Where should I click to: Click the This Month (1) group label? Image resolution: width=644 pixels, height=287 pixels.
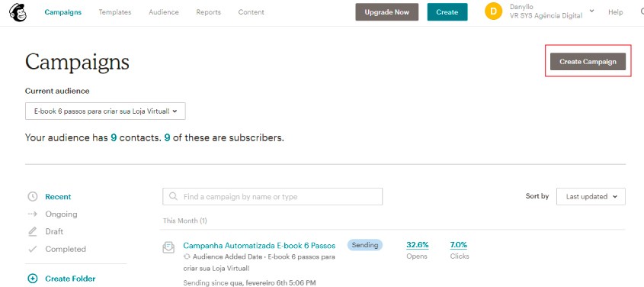[185, 221]
